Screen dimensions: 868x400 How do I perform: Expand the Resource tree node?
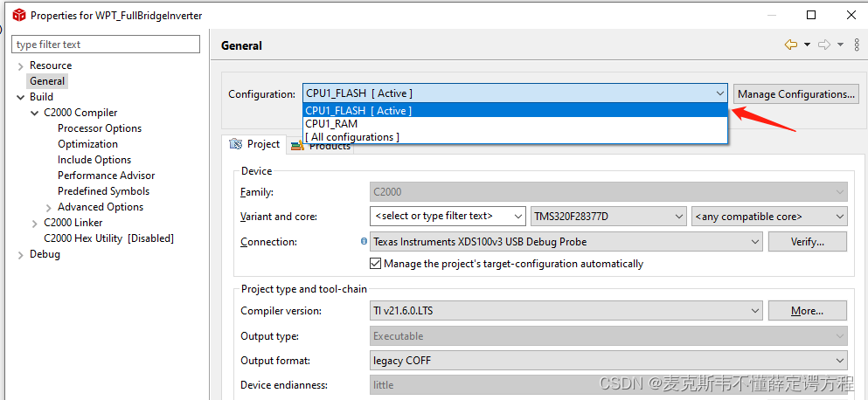[20, 66]
